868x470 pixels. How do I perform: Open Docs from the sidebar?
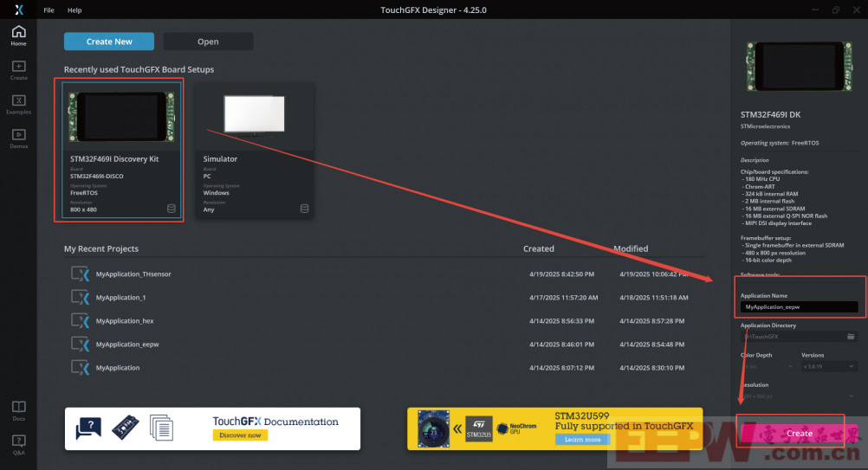[x=18, y=411]
